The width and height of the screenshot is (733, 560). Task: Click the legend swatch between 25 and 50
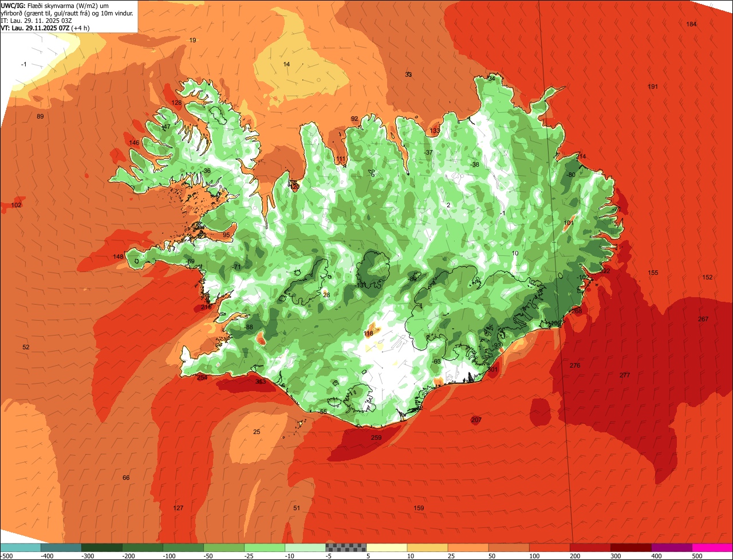467,547
